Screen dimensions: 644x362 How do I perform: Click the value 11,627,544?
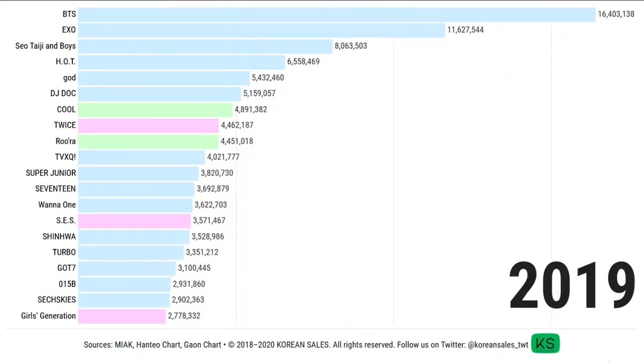(x=465, y=30)
